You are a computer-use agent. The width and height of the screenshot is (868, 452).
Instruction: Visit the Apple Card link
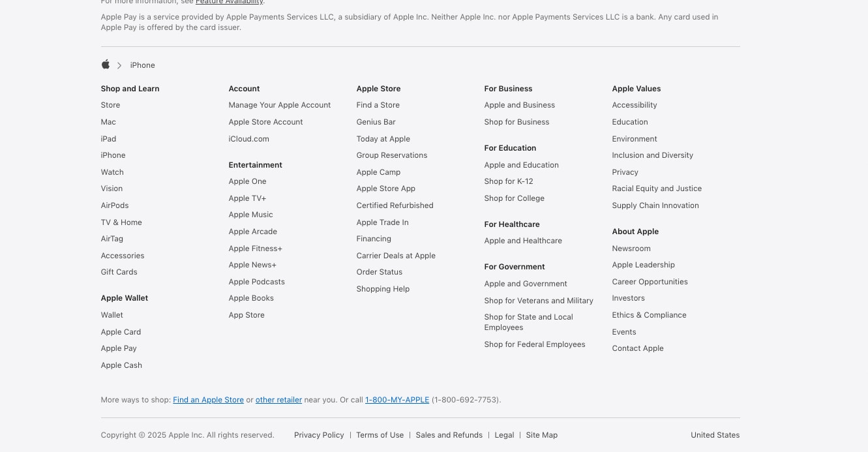pos(121,332)
